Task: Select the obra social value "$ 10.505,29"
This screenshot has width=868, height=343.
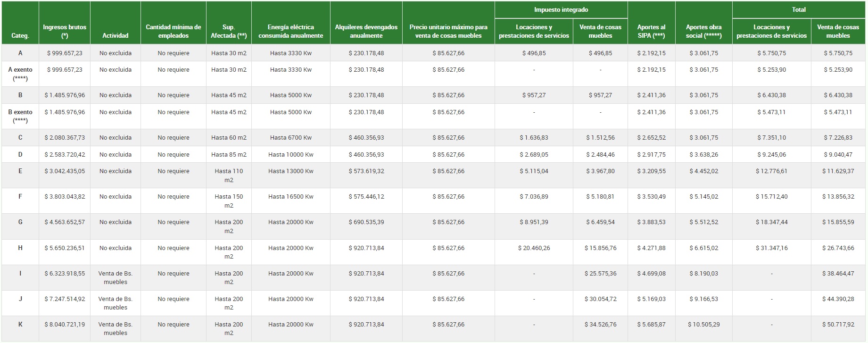Action: click(x=703, y=325)
